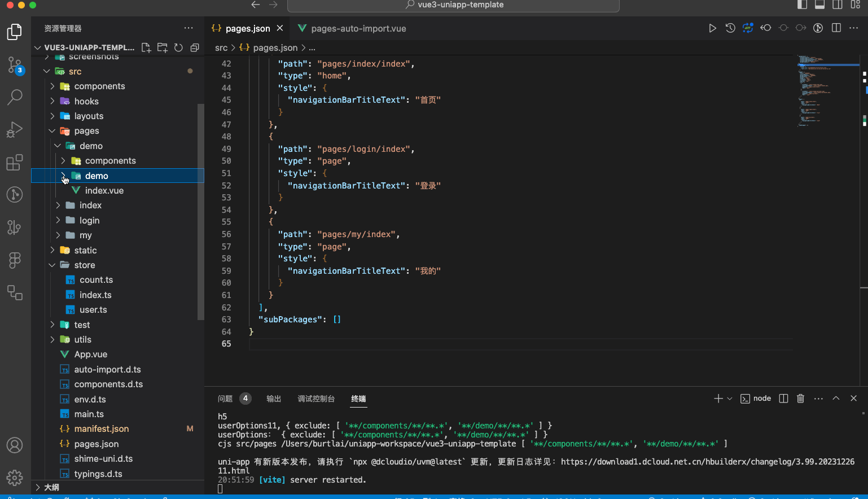Image resolution: width=868 pixels, height=499 pixels.
Task: Refresh the explorer file tree
Action: point(178,48)
